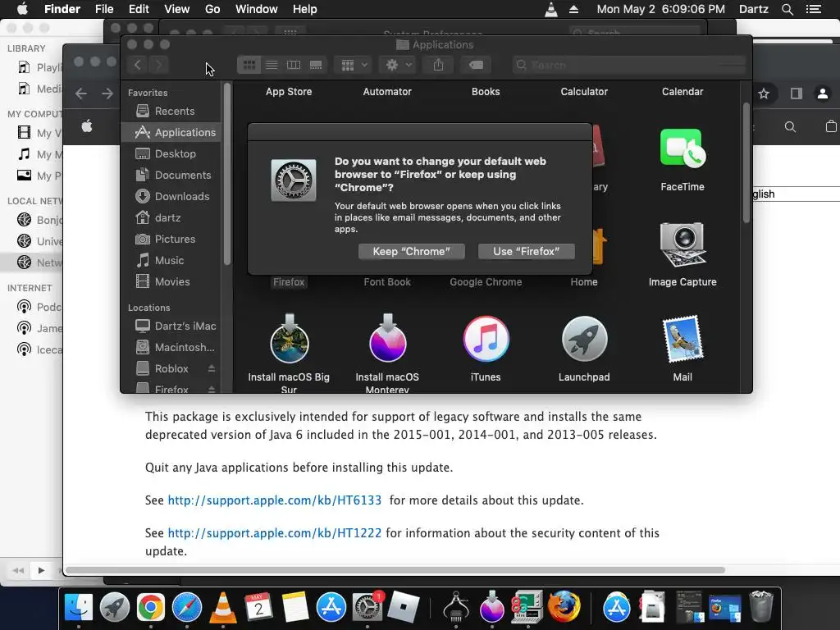The width and height of the screenshot is (840, 630).
Task: Select Macintosh HD volume in sidebar
Action: [172, 347]
